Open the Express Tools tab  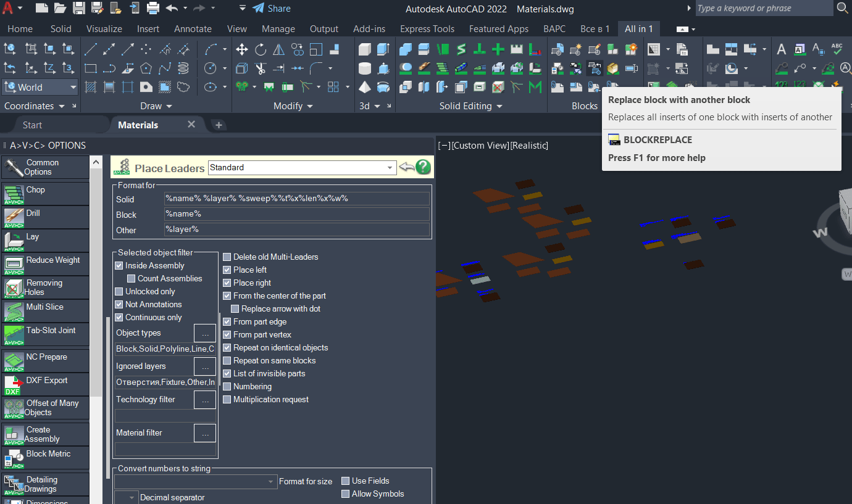click(x=427, y=29)
